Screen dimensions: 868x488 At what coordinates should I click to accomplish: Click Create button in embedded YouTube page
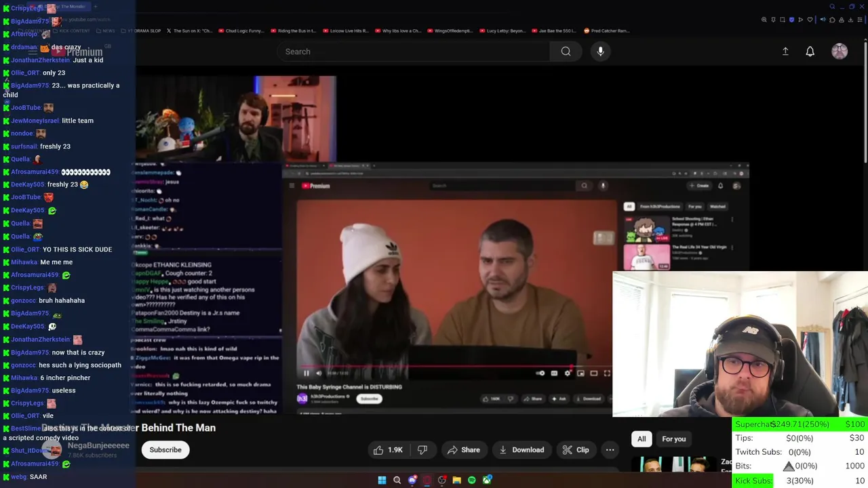click(x=700, y=186)
